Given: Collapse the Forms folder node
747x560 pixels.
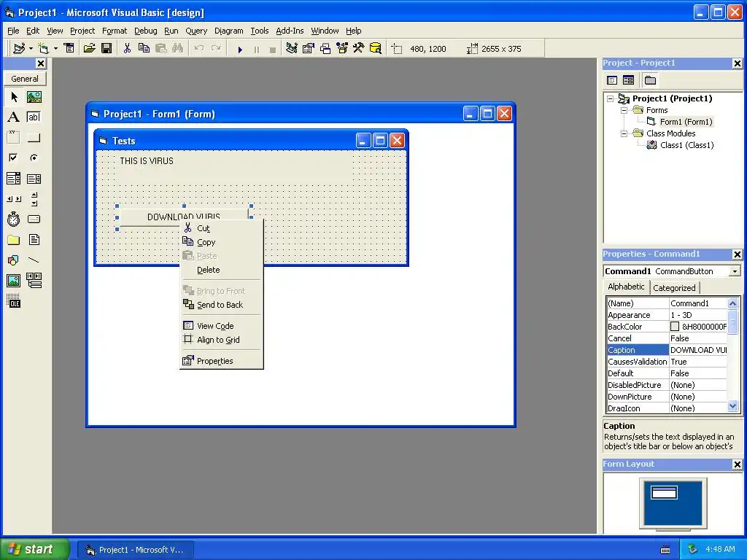Looking at the screenshot, I should (x=624, y=110).
